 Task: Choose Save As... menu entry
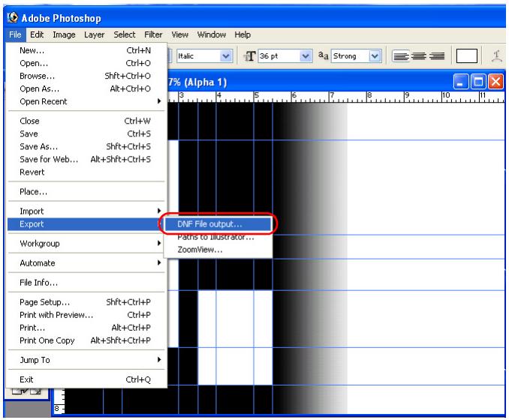(86, 146)
